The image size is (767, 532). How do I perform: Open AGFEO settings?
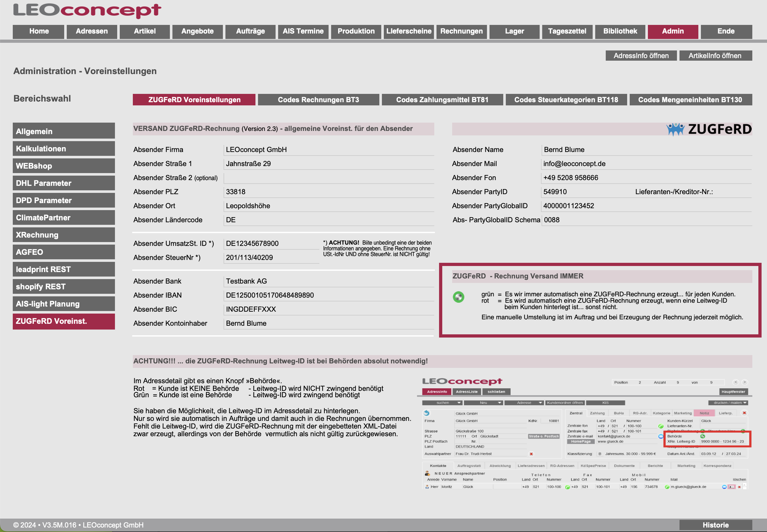64,252
